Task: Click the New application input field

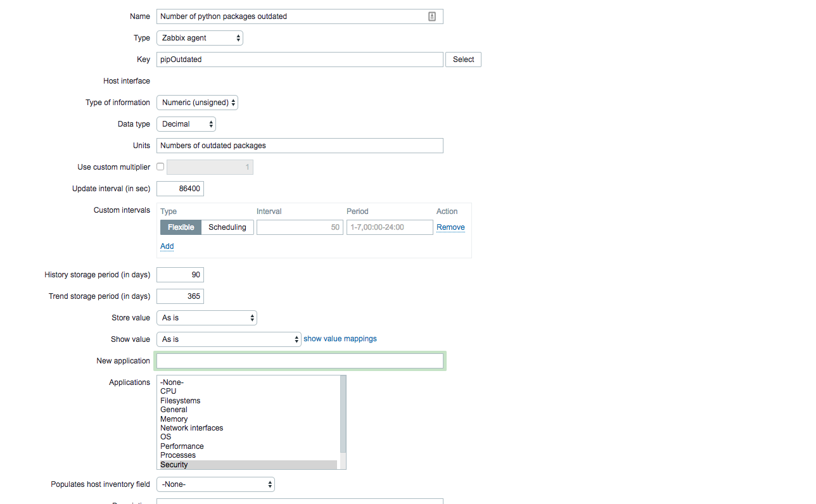Action: [300, 361]
